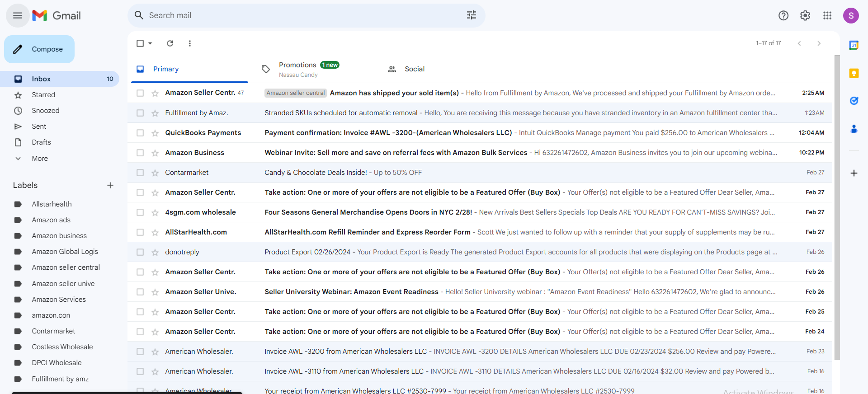Star the QuickBooks Payments email

tap(155, 133)
